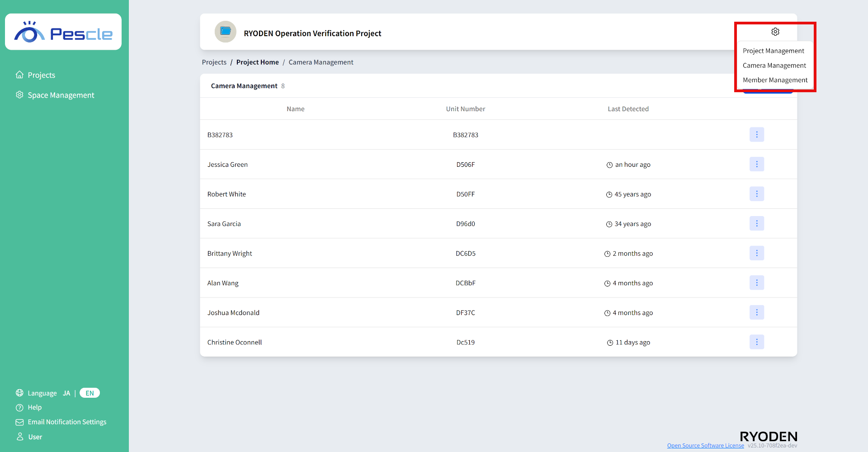Screen dimensions: 868x452
Task: Switch language to EN
Action: click(90, 393)
